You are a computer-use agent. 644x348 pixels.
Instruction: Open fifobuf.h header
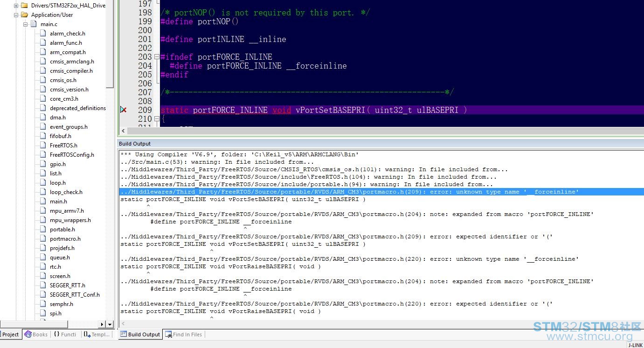click(61, 136)
